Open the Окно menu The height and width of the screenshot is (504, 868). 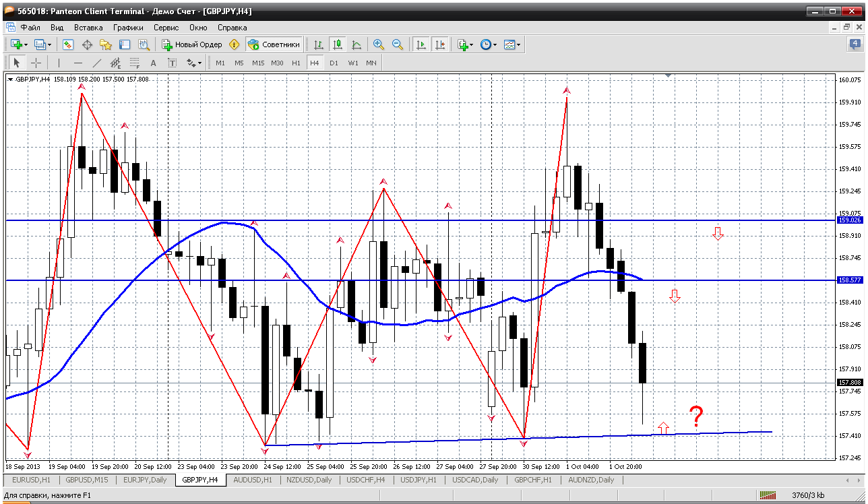(x=199, y=28)
